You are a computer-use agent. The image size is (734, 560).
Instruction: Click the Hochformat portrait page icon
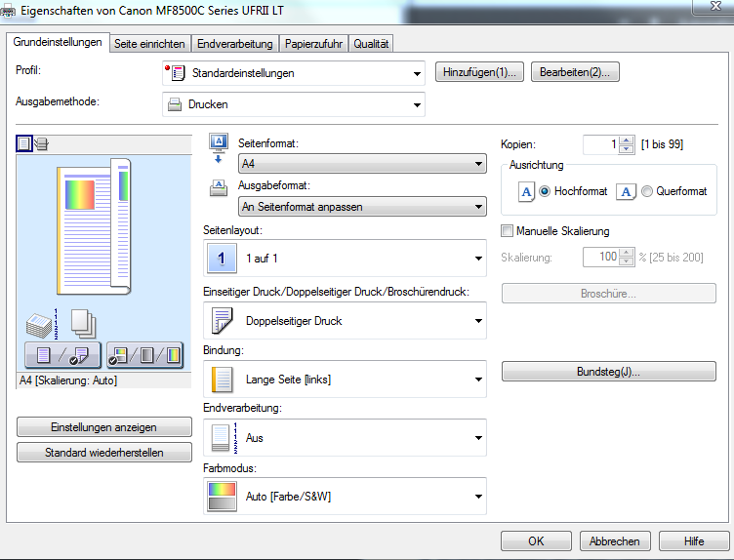point(526,192)
